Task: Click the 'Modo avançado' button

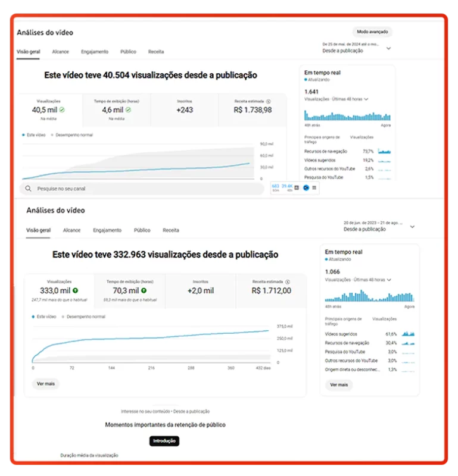Action: (x=372, y=32)
